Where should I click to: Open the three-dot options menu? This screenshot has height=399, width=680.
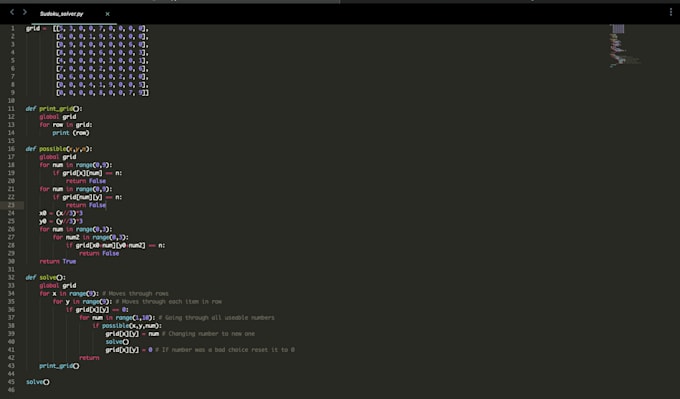[x=670, y=12]
